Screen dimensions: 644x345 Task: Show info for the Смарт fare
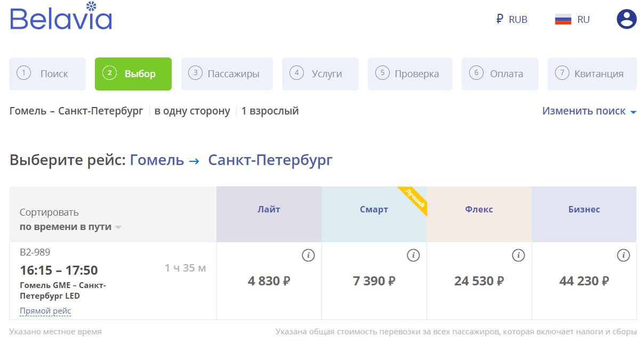(x=413, y=256)
